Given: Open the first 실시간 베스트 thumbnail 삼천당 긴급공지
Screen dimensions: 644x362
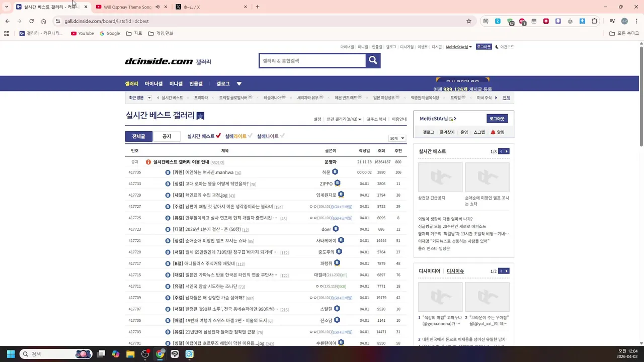Looking at the screenshot, I should click(440, 177).
